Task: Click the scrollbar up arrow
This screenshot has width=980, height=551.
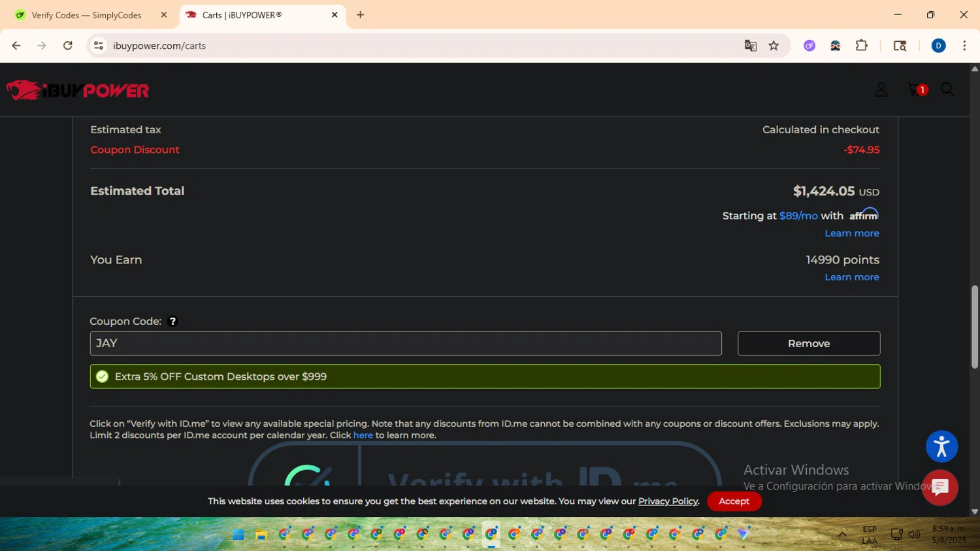Action: tap(975, 69)
